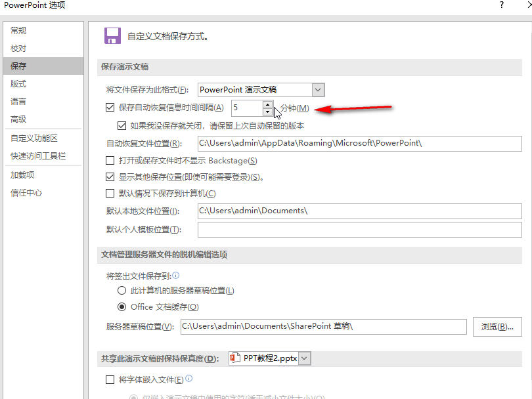Open Help using the question mark icon
The height and width of the screenshot is (399, 532).
click(x=501, y=5)
